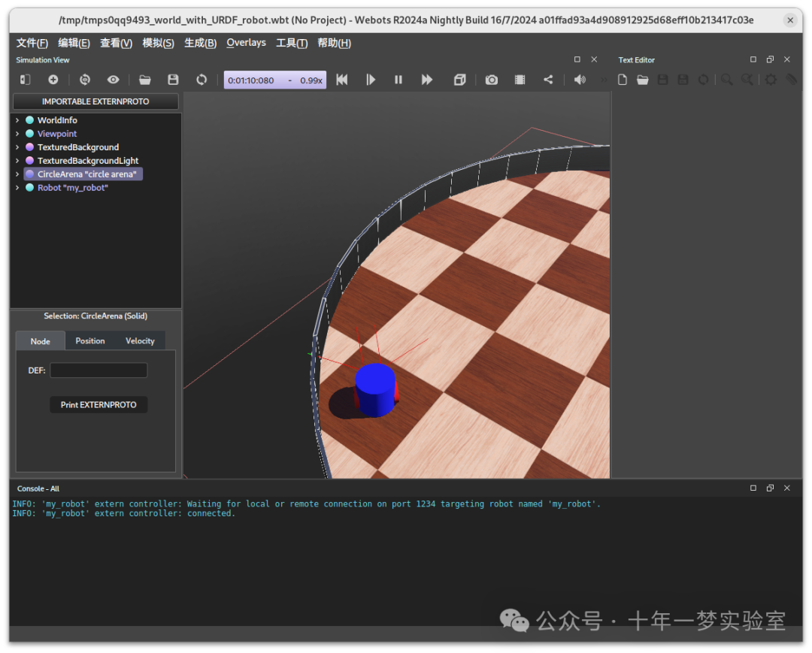Open the 帮助(H) menu
812x653 pixels.
[334, 43]
